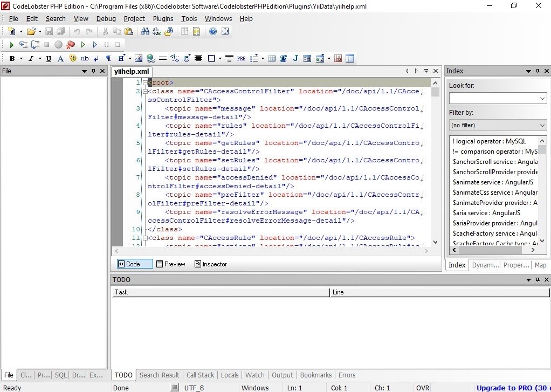
Task: Switch to Bookmarks tab
Action: [316, 375]
